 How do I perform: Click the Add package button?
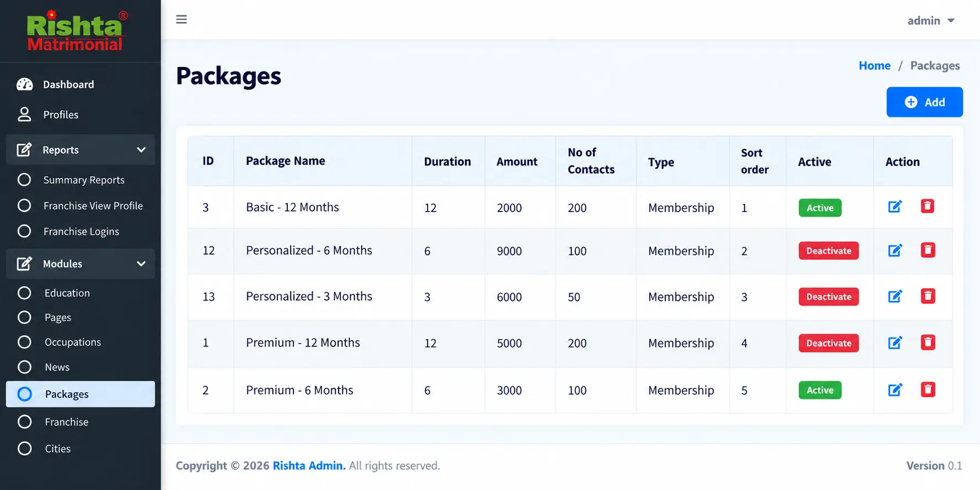(x=924, y=102)
